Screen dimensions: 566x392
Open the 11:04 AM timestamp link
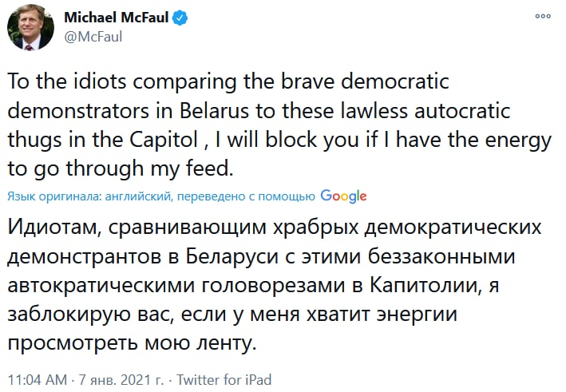(38, 380)
